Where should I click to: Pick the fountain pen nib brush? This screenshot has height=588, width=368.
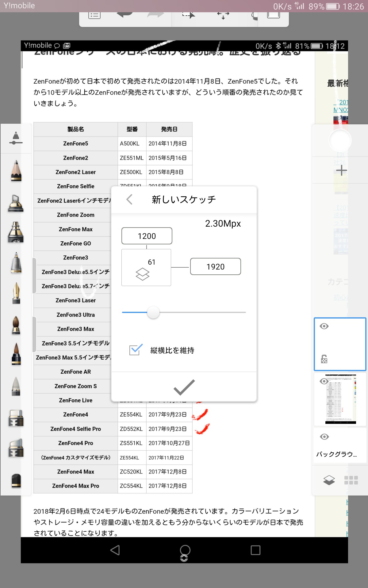16,293
